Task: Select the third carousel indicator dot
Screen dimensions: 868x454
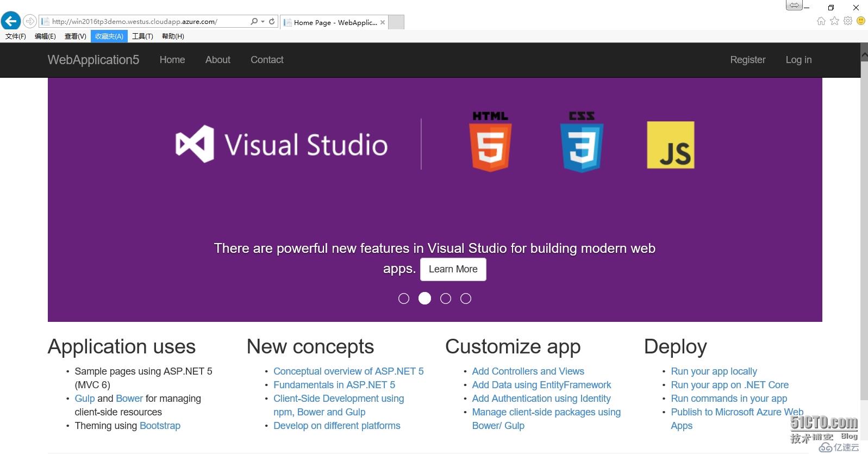Action: click(x=446, y=298)
